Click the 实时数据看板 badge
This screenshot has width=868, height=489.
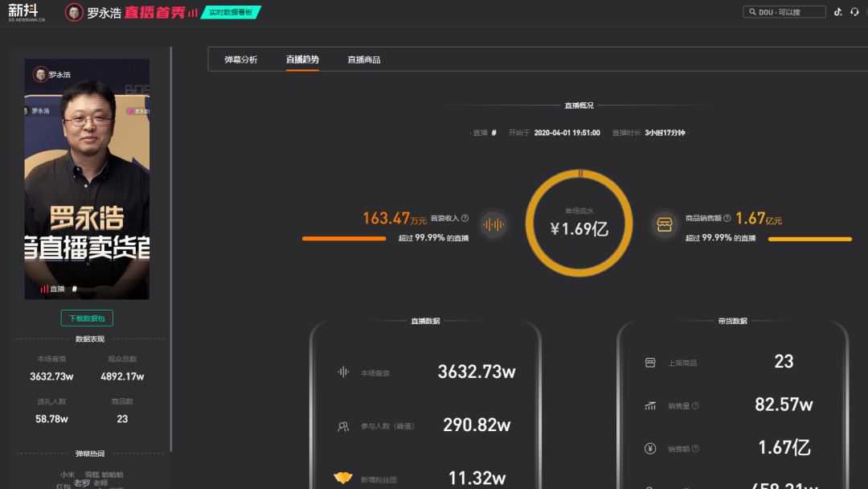click(x=231, y=12)
